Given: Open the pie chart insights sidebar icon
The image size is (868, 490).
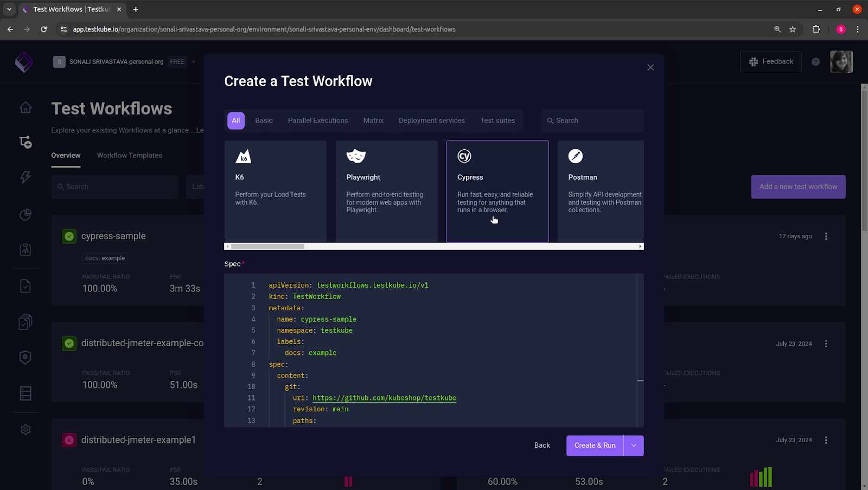Looking at the screenshot, I should pyautogui.click(x=25, y=214).
